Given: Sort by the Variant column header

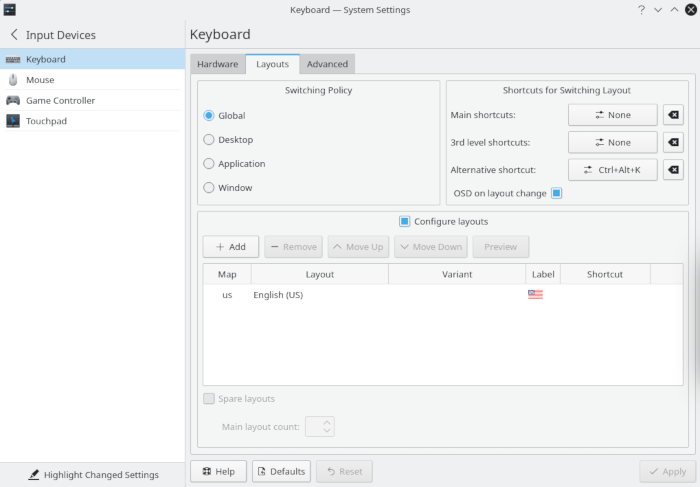Looking at the screenshot, I should tap(457, 274).
